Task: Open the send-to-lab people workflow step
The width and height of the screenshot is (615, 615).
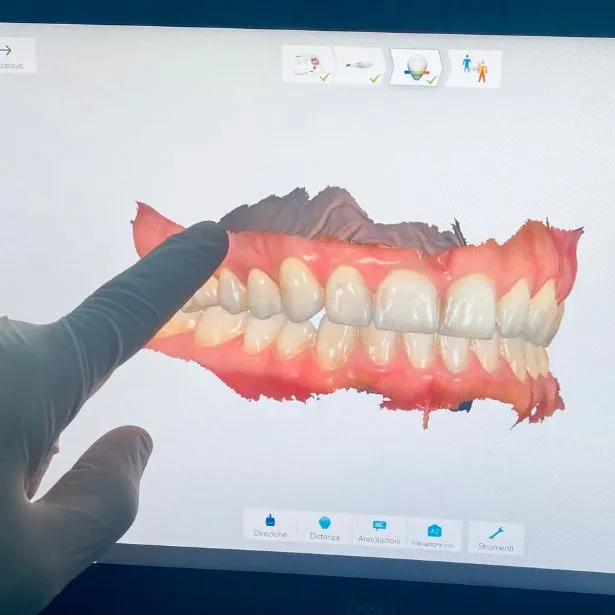Action: pos(474,68)
